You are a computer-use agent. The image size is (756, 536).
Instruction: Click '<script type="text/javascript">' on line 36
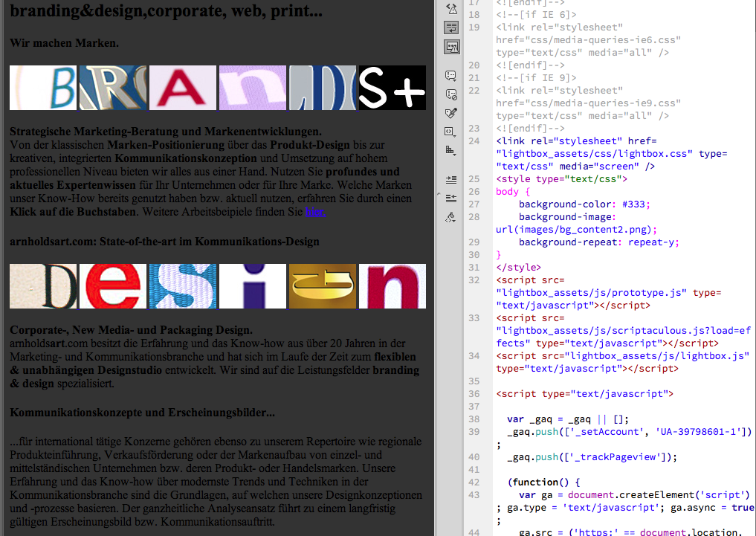[584, 394]
